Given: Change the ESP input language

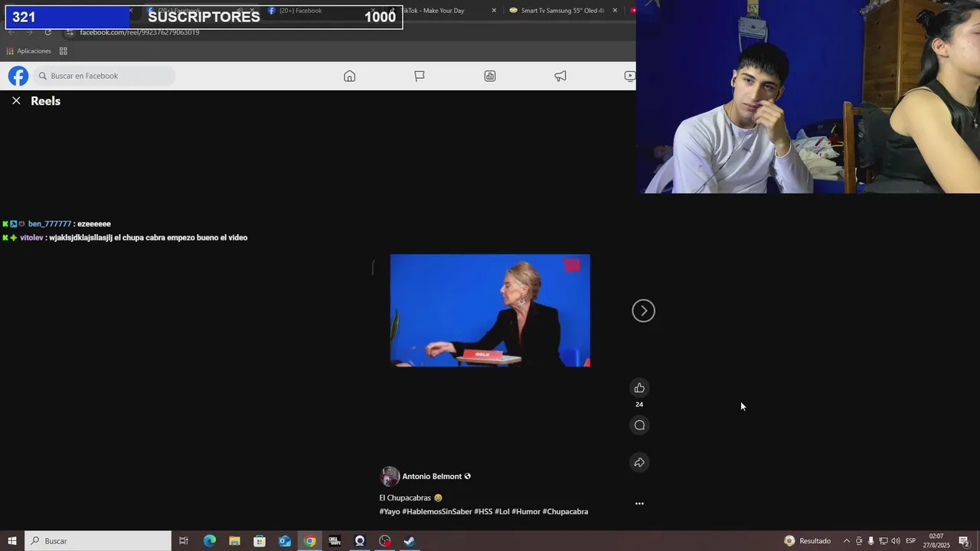Looking at the screenshot, I should (x=911, y=541).
